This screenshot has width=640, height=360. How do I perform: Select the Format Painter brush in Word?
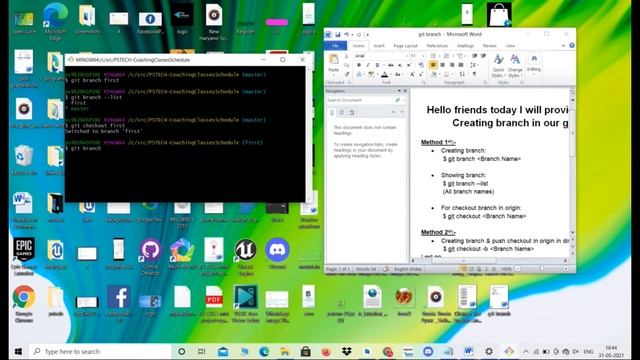click(347, 74)
